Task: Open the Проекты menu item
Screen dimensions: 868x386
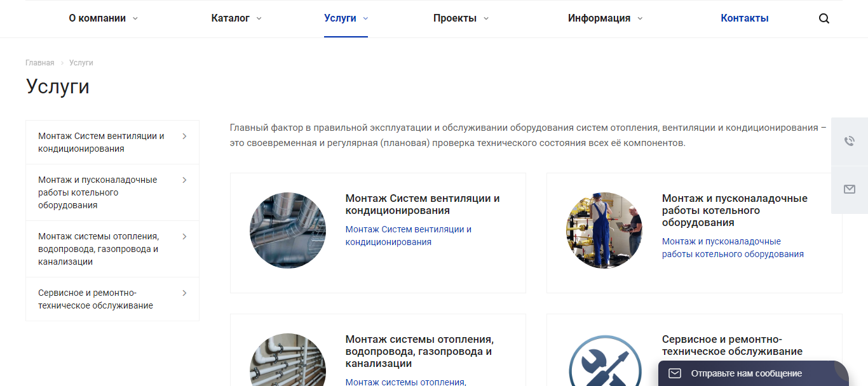Action: (455, 18)
